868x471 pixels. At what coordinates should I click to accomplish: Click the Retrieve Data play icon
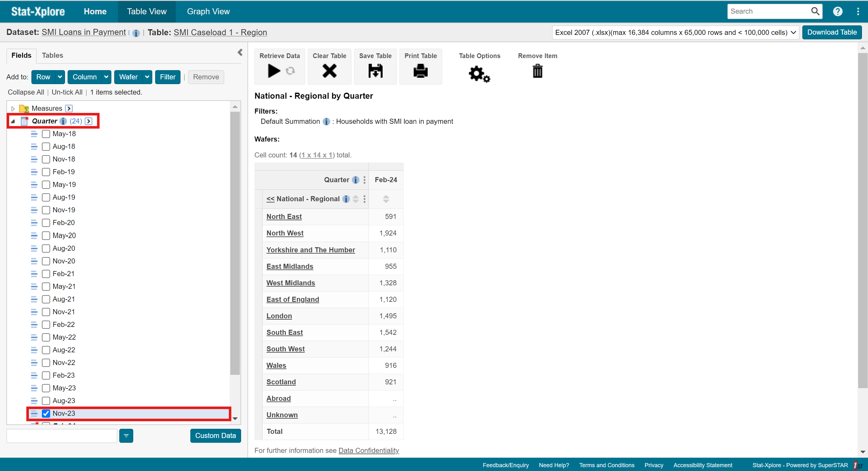(273, 71)
